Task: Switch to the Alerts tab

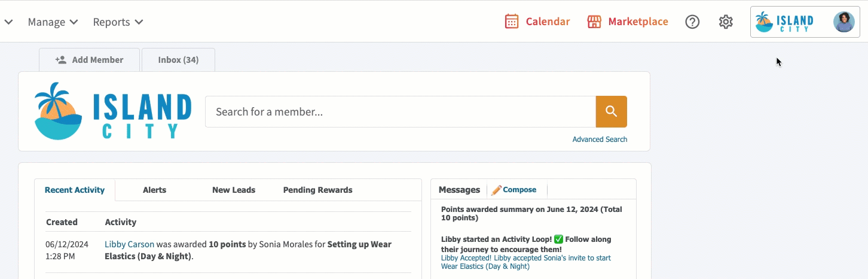Action: [154, 190]
